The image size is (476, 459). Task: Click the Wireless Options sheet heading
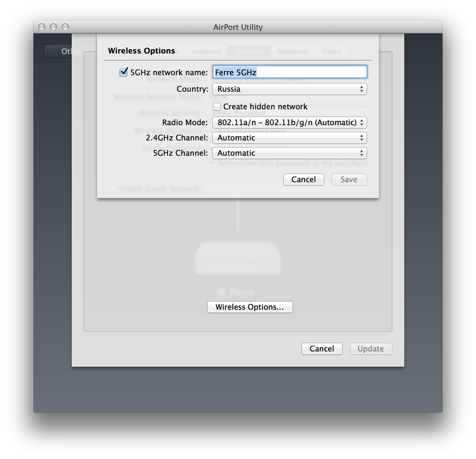[142, 51]
